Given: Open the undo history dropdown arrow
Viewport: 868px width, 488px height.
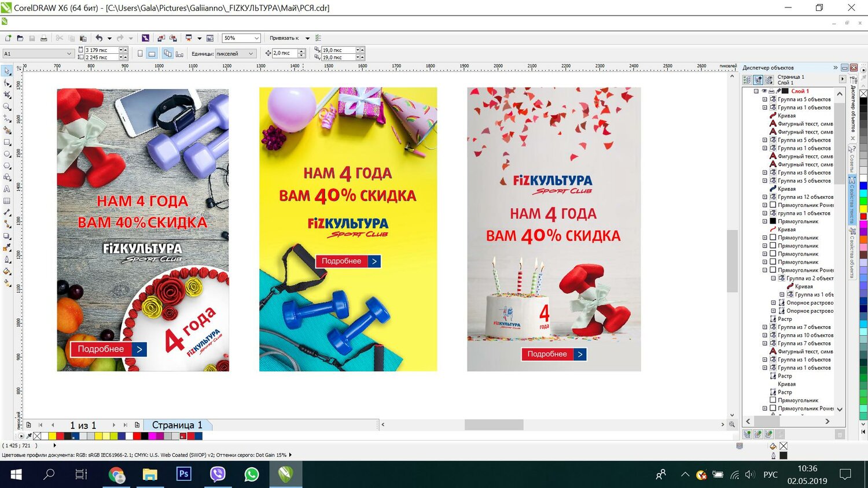Looking at the screenshot, I should pos(109,38).
